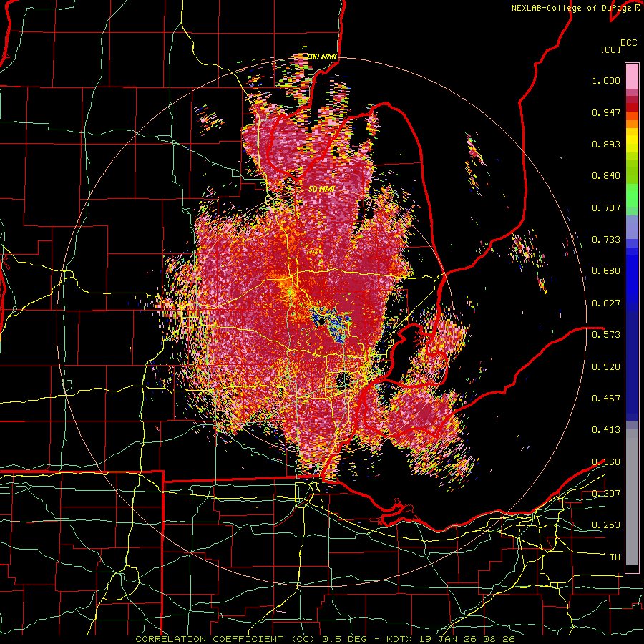Pick the bright green band of the color scale
This screenshot has width=644, height=644.
[x=632, y=195]
